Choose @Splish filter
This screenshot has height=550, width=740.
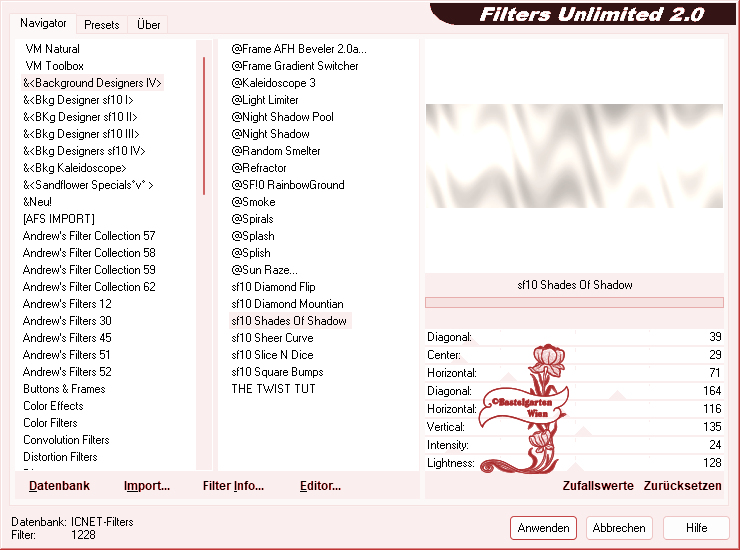coord(251,253)
